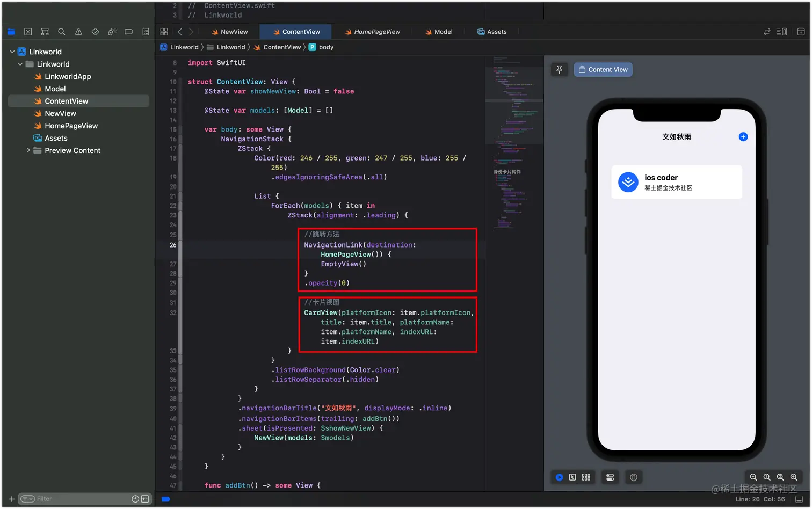The image size is (812, 509).
Task: Toggle source-control status filter
Action: click(145, 499)
